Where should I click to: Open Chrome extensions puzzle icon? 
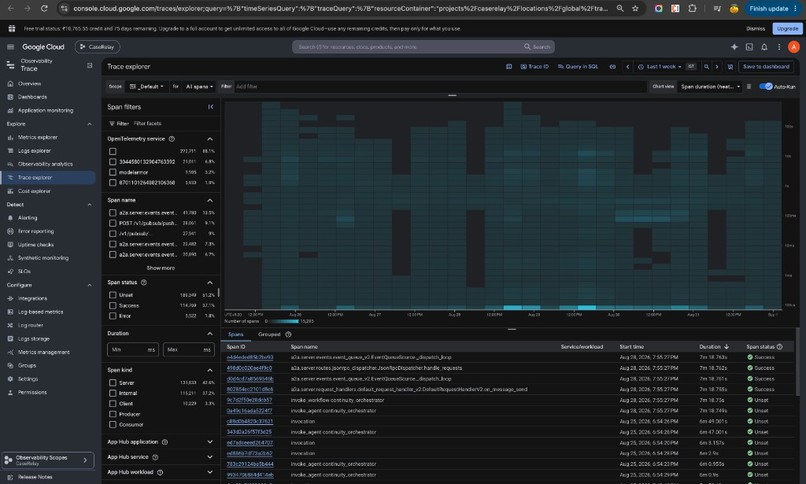[x=692, y=9]
